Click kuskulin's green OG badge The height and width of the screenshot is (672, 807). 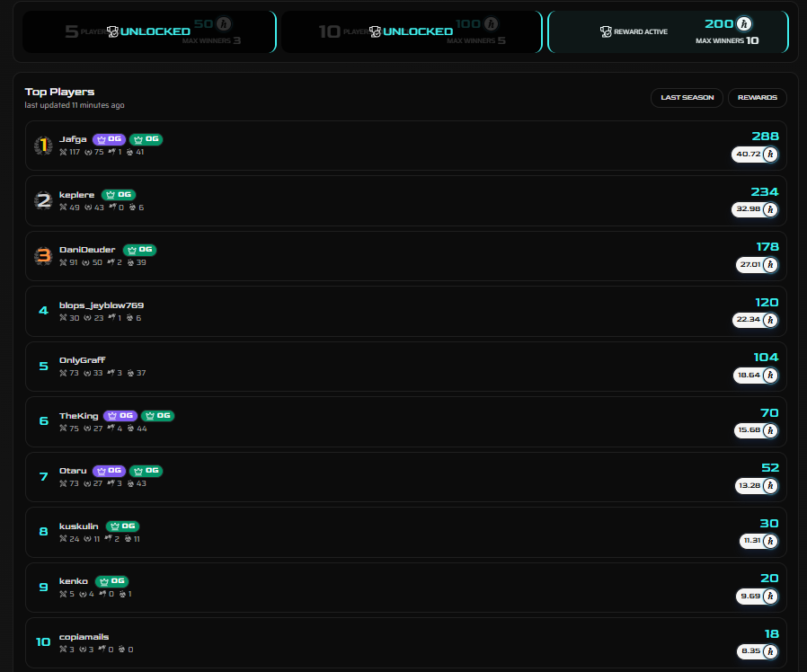122,526
